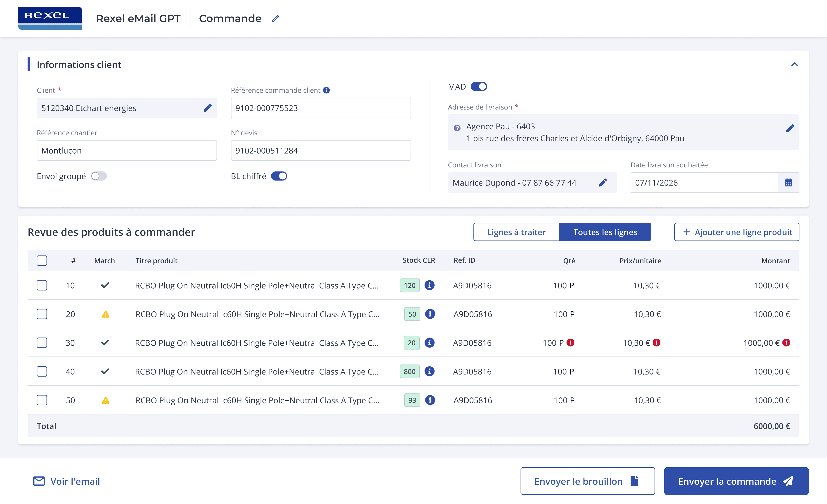Collapse the Informations client section
Viewport: 827px width, 504px height.
pos(794,65)
